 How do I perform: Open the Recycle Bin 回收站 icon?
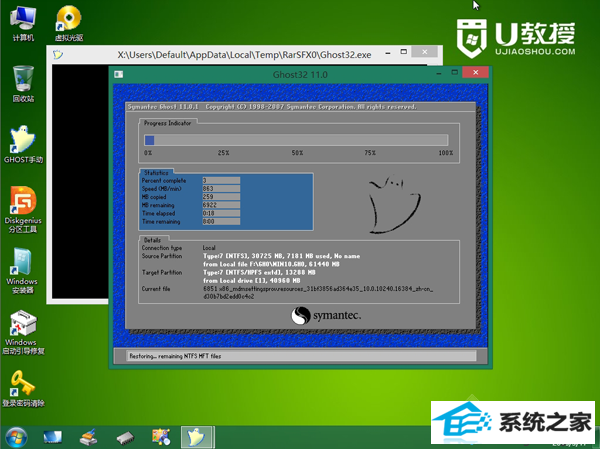(23, 83)
